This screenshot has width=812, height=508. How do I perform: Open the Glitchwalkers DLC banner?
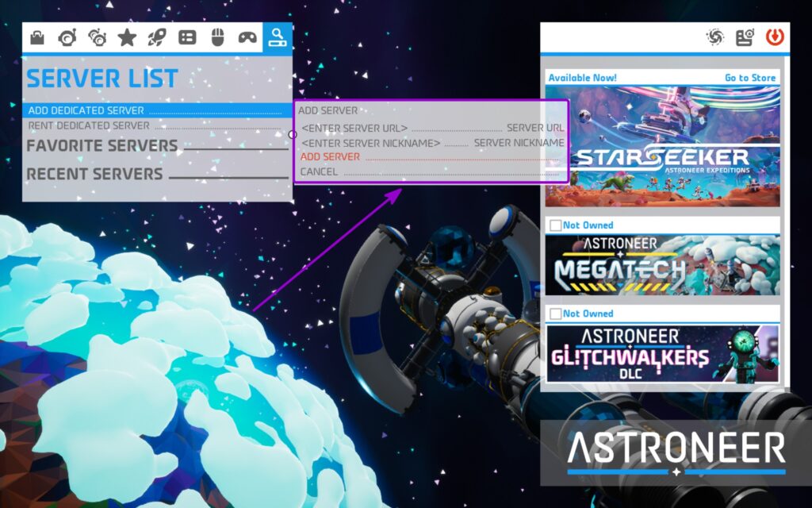point(662,354)
